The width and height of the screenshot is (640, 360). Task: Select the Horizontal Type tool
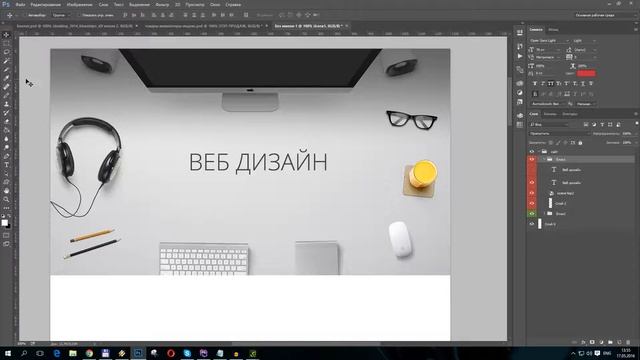pyautogui.click(x=6, y=164)
